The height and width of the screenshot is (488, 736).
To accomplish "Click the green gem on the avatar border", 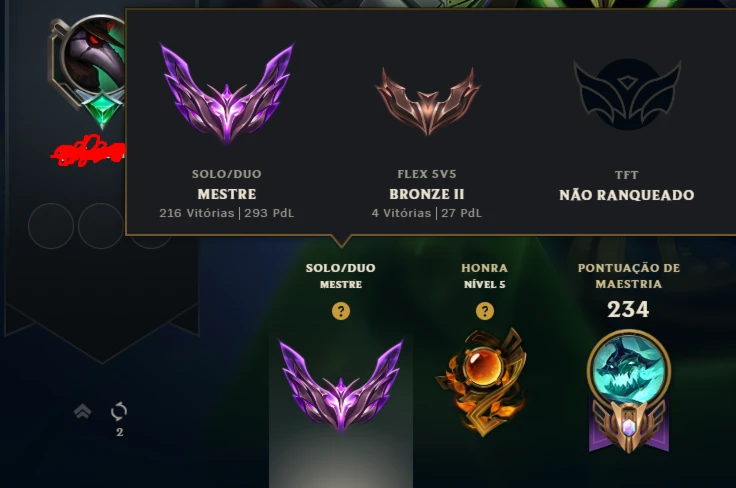I will [102, 110].
